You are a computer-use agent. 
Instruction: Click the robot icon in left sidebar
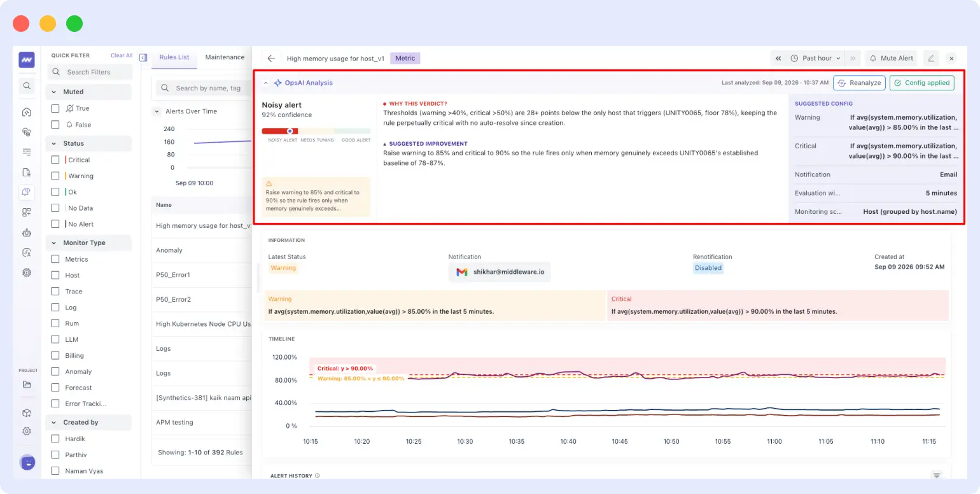(27, 232)
